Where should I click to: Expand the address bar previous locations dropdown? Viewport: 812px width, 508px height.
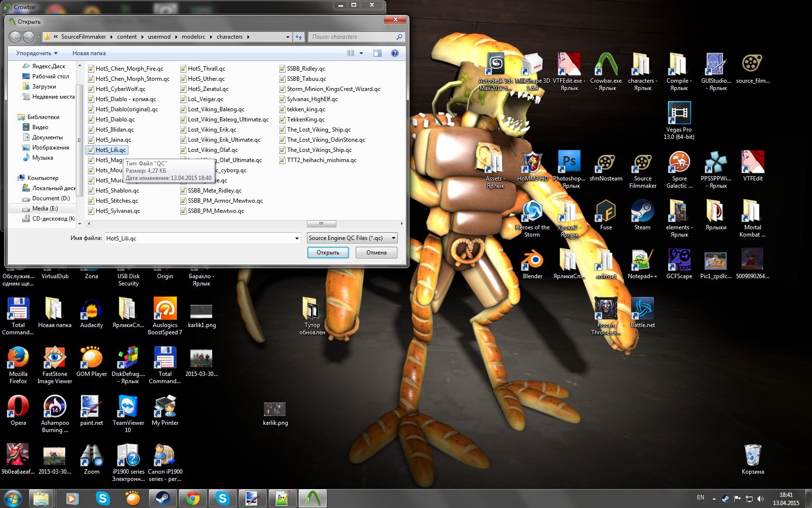point(288,37)
